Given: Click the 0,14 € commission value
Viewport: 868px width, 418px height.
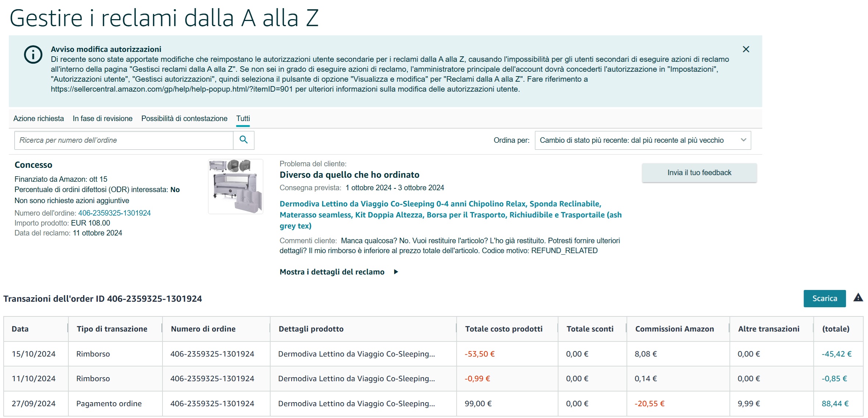Looking at the screenshot, I should 646,379.
